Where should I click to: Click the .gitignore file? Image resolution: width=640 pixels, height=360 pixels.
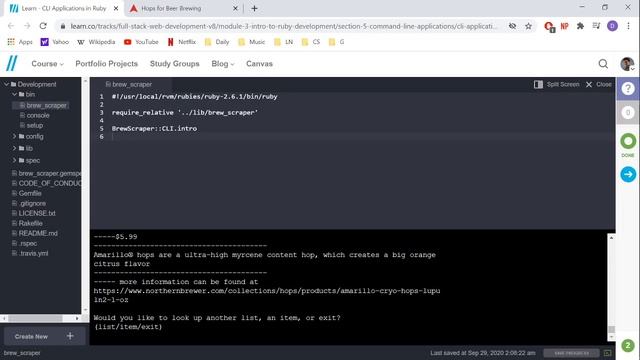(x=29, y=203)
